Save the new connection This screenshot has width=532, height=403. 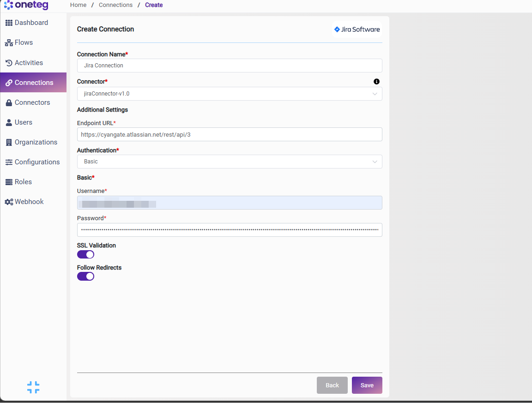[x=367, y=385]
